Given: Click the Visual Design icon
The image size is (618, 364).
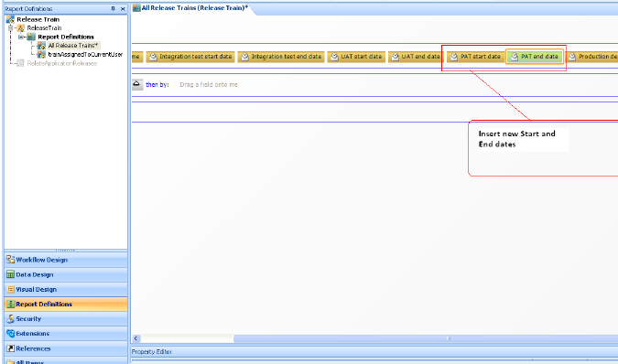Looking at the screenshot, I should pyautogui.click(x=11, y=289).
